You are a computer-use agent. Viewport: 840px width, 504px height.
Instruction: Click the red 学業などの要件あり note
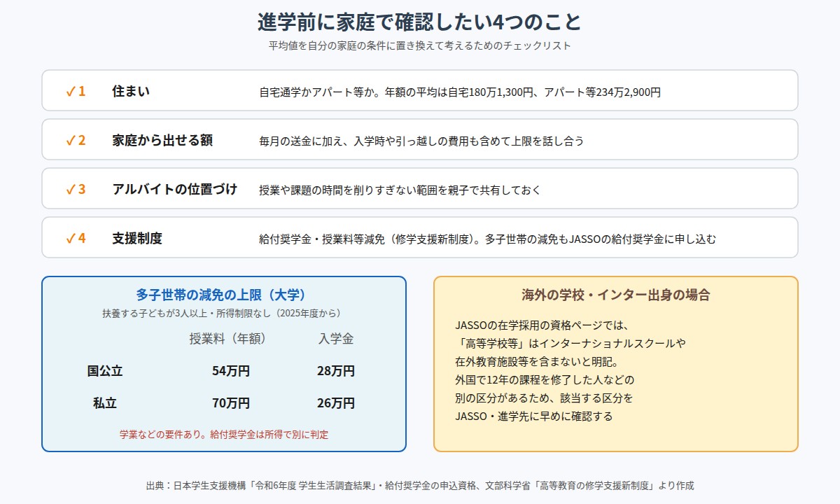coord(224,434)
